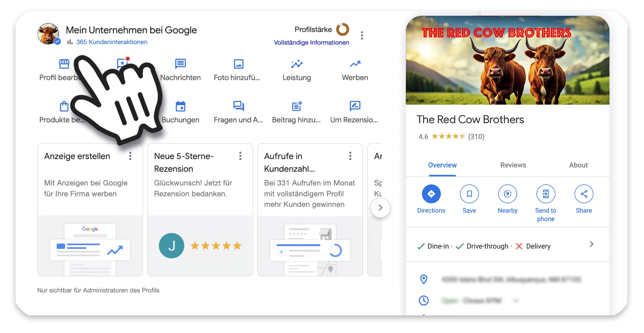The width and height of the screenshot is (644, 333).
Task: Click The Red Cow Brothers cover photo
Action: point(507,60)
